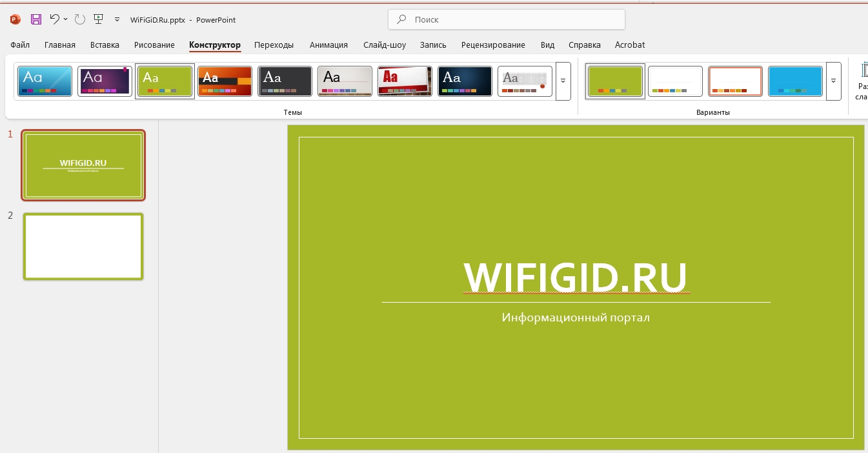This screenshot has height=453, width=868.
Task: Switch to the Вид tab
Action: pyautogui.click(x=547, y=45)
